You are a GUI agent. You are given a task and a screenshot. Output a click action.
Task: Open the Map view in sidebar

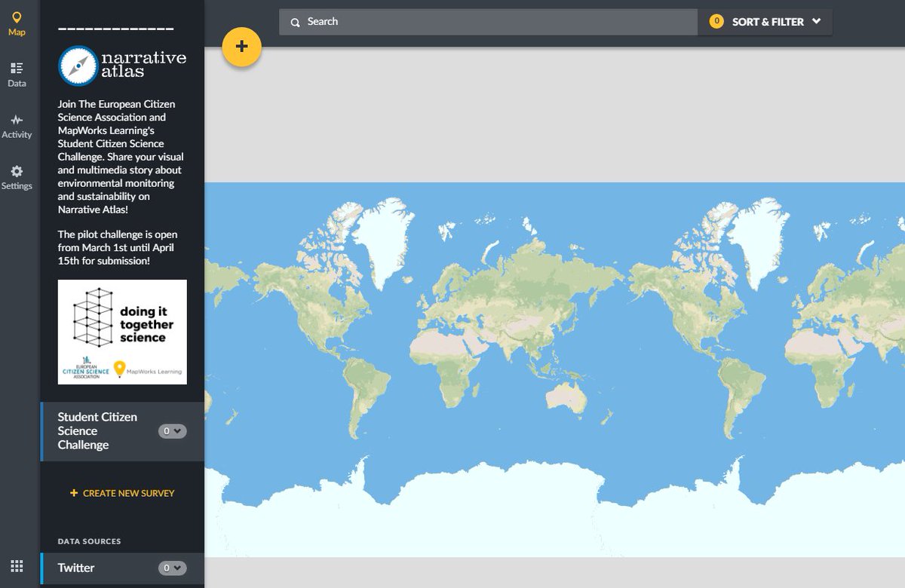click(x=17, y=24)
